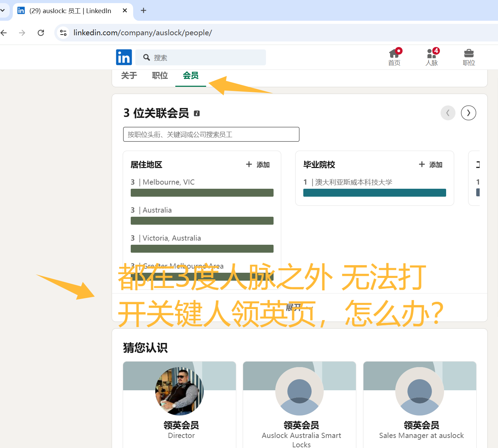Click the auslock browser tab title
Viewport: 498px width, 448px height.
click(70, 11)
